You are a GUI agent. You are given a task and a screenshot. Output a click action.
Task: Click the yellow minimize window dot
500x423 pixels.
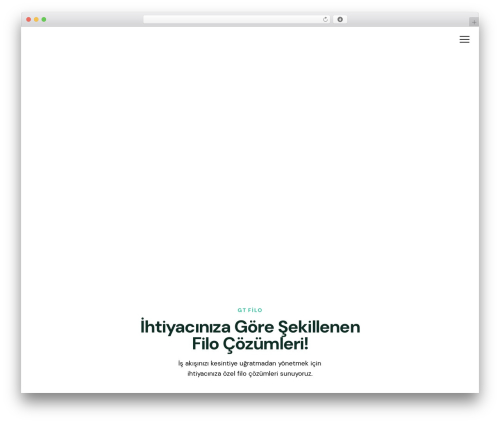(36, 20)
